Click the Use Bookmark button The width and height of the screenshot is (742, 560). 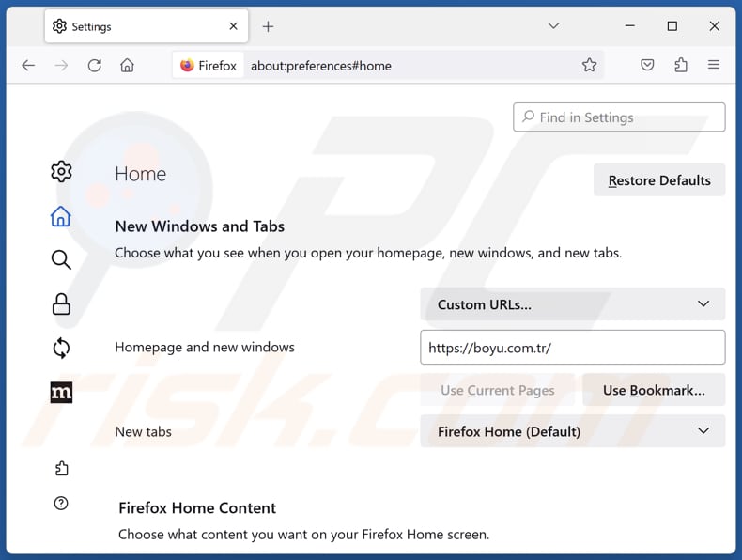653,390
